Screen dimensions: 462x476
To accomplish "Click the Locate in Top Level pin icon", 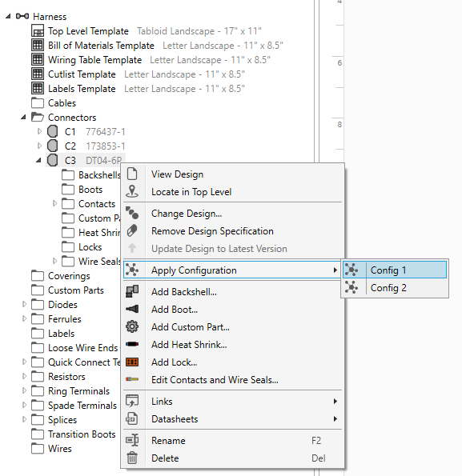I will 132,192.
